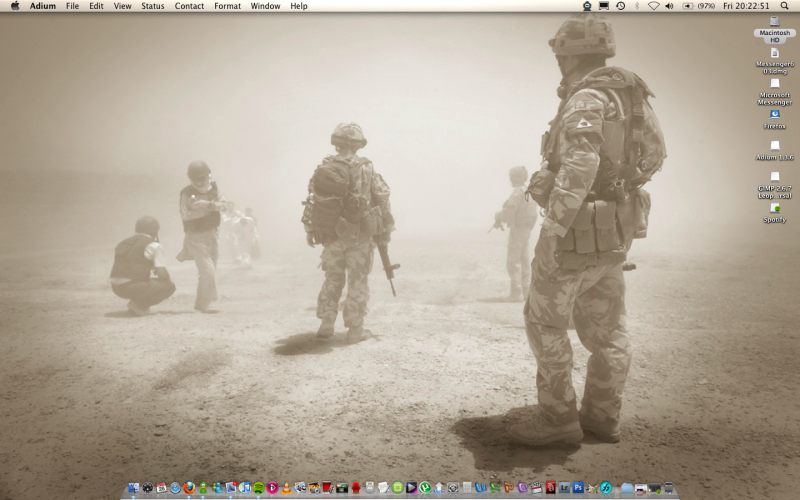Open iTunes from the dock
Screen dimensions: 800x500
(x=245, y=488)
